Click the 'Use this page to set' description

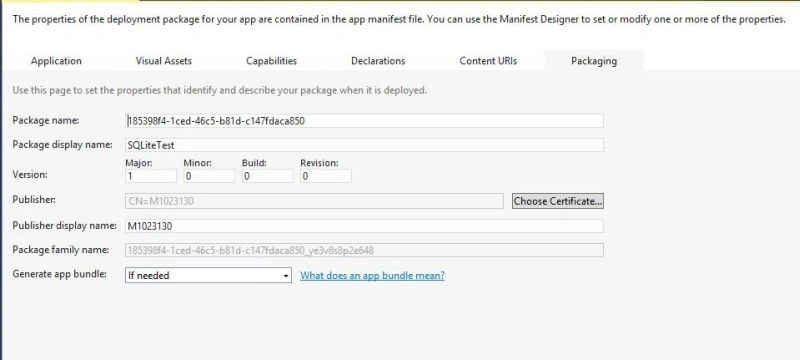[219, 90]
